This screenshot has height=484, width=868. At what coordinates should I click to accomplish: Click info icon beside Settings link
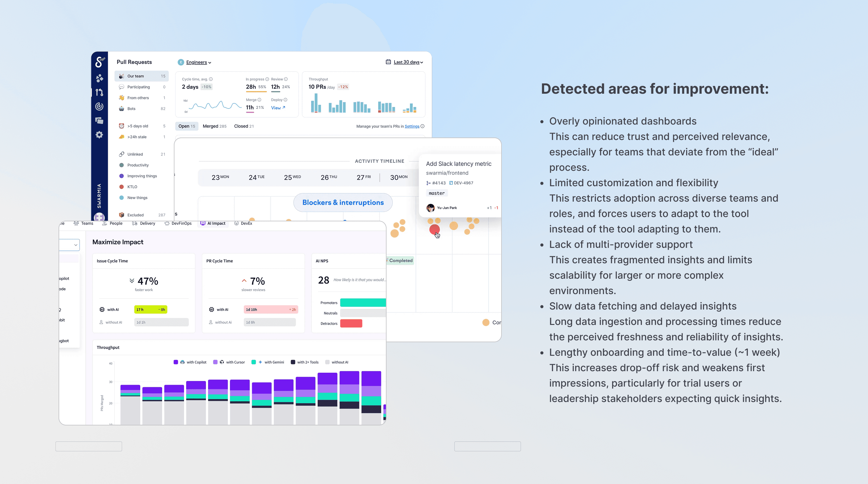pyautogui.click(x=423, y=126)
